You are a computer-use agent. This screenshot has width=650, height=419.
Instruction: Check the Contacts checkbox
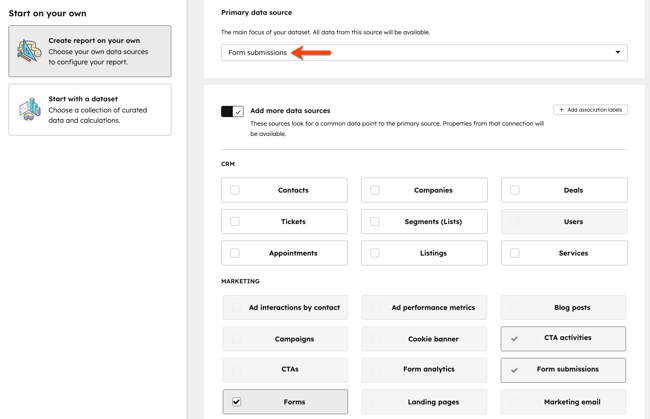click(235, 190)
